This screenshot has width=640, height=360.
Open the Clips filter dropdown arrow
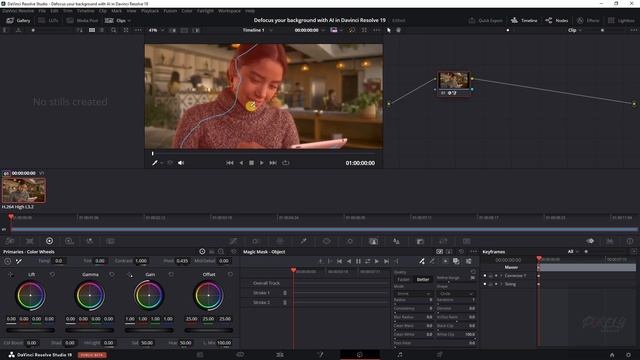coord(129,20)
